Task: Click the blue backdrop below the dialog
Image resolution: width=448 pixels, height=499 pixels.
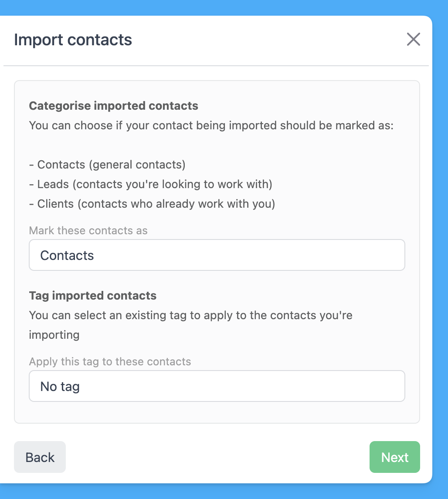Action: coord(218,492)
